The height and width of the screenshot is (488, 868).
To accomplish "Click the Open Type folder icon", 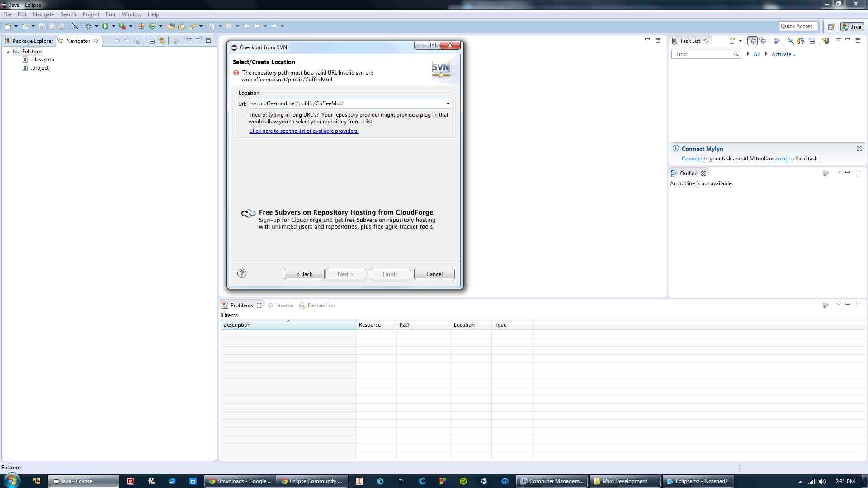I will pyautogui.click(x=171, y=26).
